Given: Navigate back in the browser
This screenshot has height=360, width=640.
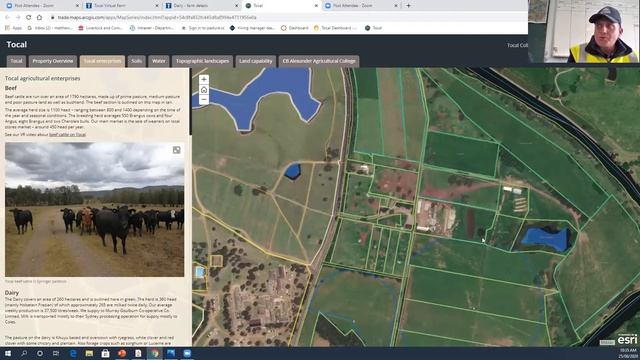Looking at the screenshot, I should [x=7, y=17].
